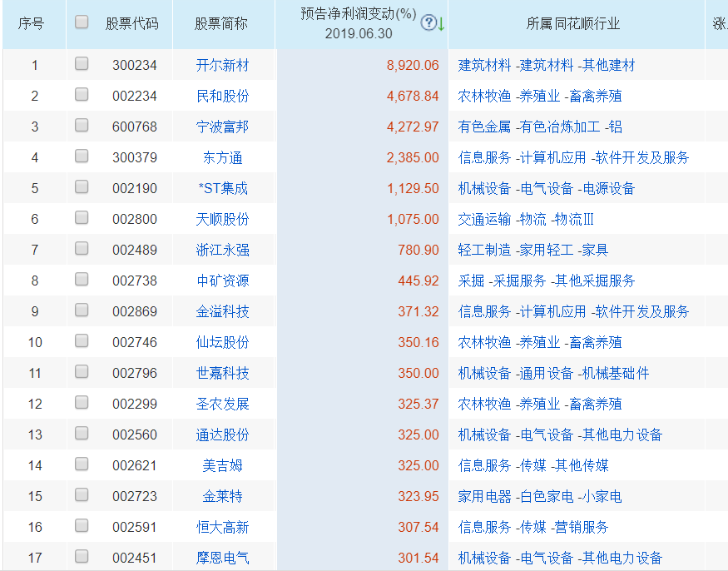Click the 股票代码 column header
Viewport: 728px width, 571px height.
point(131,23)
